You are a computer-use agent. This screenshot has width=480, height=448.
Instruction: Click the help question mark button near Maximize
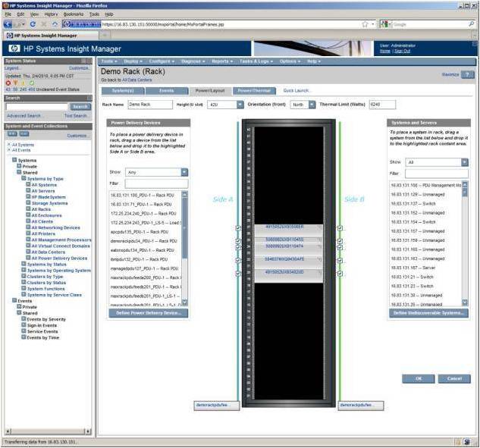[467, 74]
